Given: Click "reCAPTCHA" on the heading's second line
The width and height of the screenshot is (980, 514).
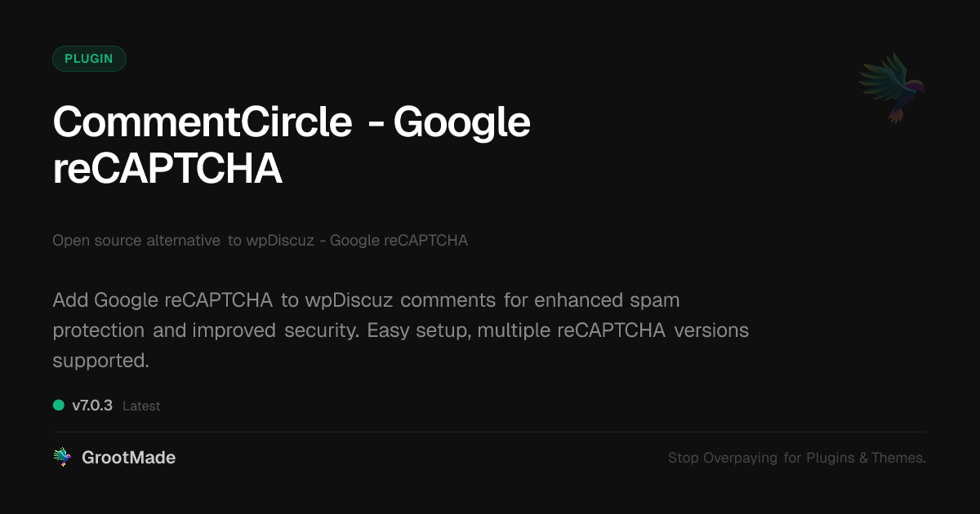Looking at the screenshot, I should pyautogui.click(x=167, y=170).
